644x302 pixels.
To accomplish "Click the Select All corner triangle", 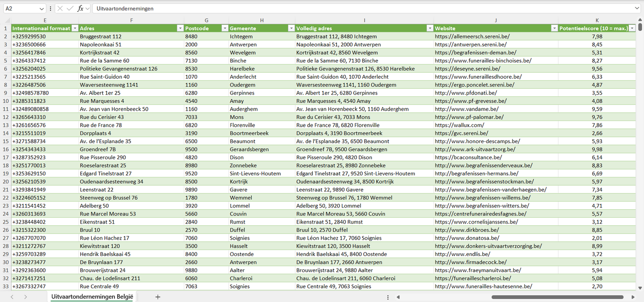I will 7,21.
